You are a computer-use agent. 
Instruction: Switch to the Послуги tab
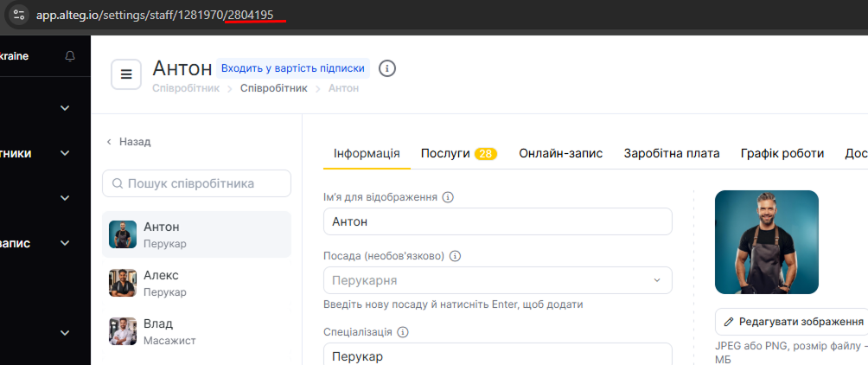pos(458,153)
